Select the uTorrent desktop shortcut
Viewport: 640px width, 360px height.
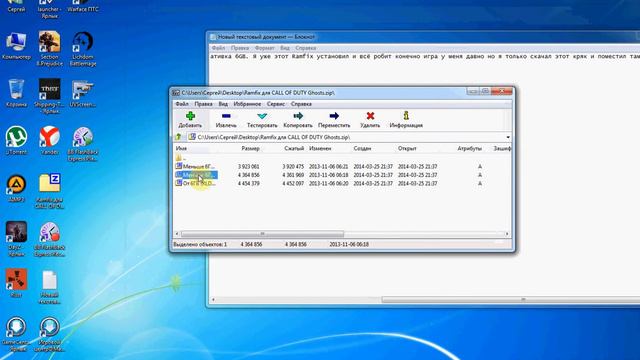point(16,141)
